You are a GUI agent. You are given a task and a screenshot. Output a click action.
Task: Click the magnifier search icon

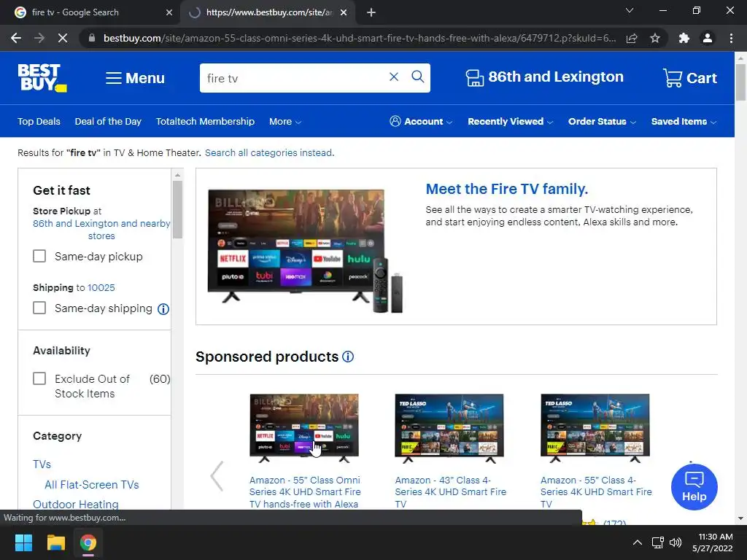pyautogui.click(x=418, y=77)
